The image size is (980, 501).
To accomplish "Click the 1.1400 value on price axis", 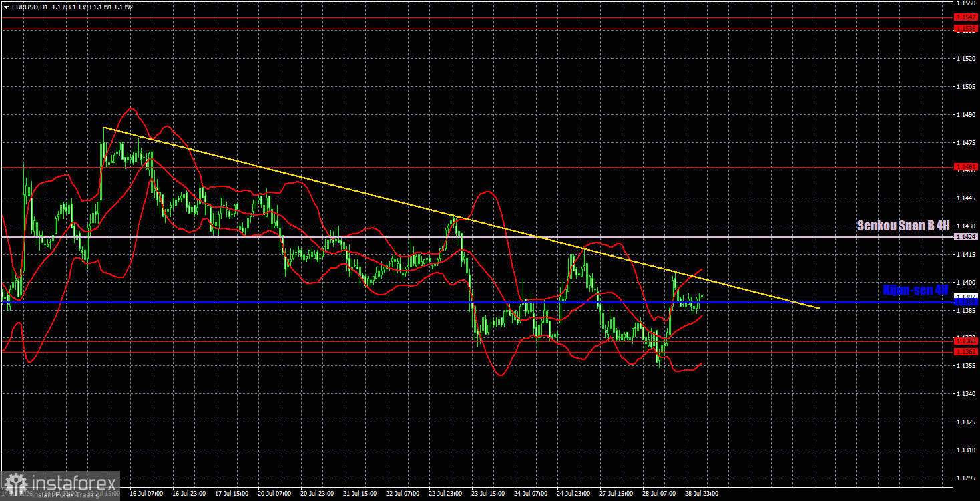I will (965, 283).
